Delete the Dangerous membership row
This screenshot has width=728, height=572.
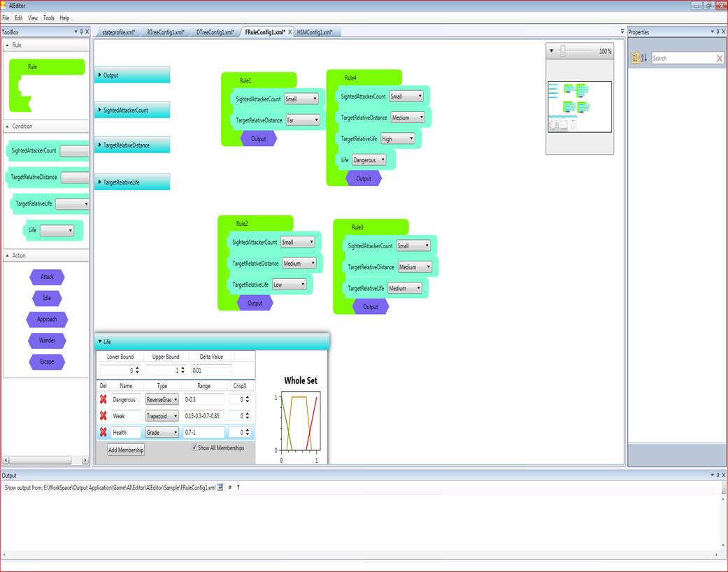[x=104, y=399]
